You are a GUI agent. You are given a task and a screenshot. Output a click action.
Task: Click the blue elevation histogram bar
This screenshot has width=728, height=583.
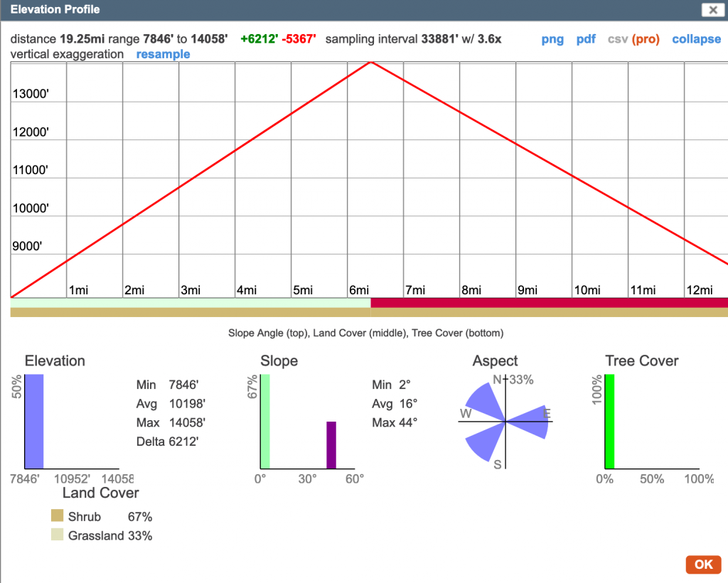34,421
